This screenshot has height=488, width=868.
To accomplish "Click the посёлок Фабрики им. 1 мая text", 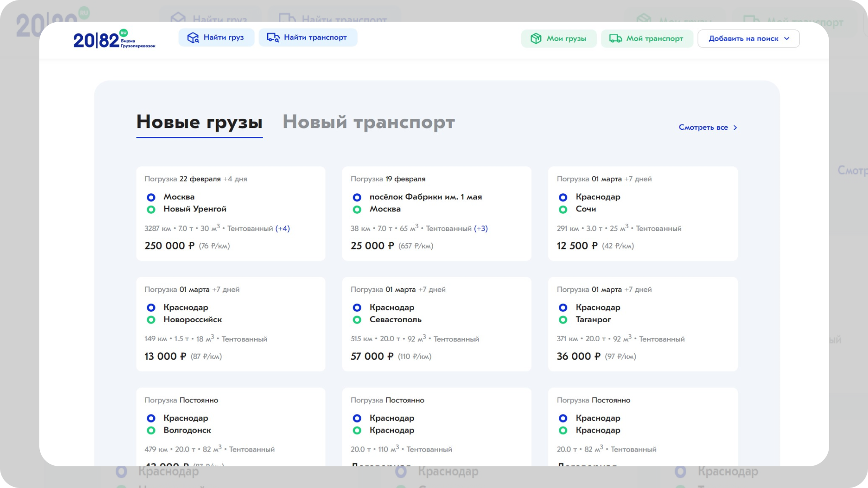I will pyautogui.click(x=426, y=197).
